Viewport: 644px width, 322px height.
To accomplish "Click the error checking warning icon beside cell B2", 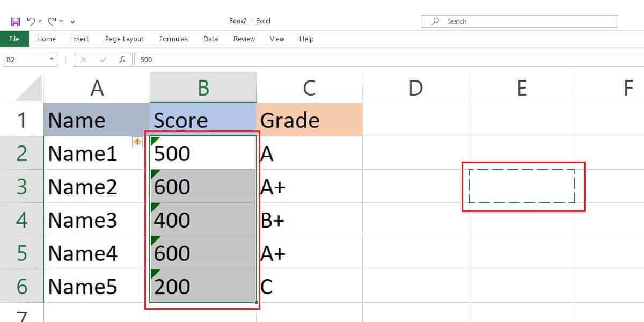I will pyautogui.click(x=138, y=141).
